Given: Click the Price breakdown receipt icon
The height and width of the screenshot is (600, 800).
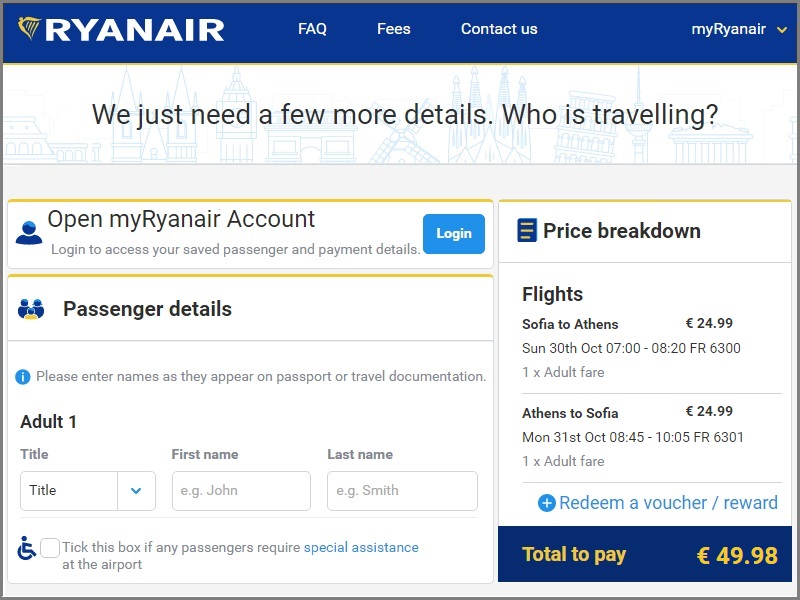Looking at the screenshot, I should click(x=527, y=231).
